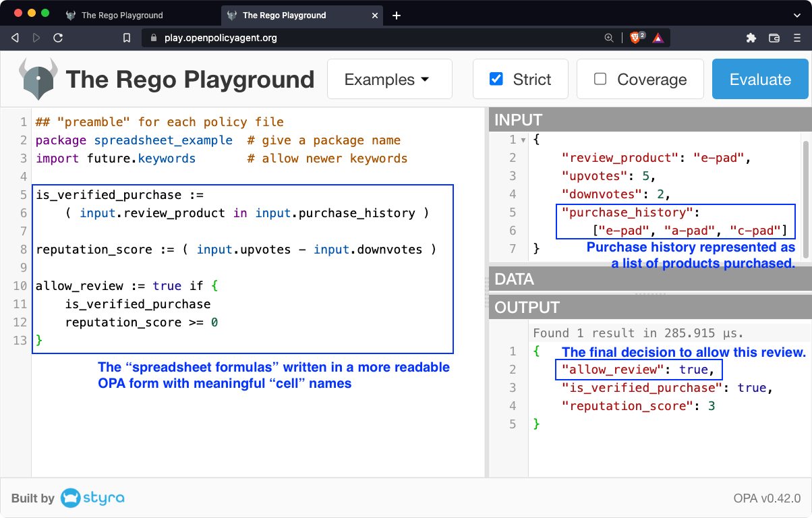
Task: Click the Brave Rewards triangle icon
Action: click(x=658, y=38)
